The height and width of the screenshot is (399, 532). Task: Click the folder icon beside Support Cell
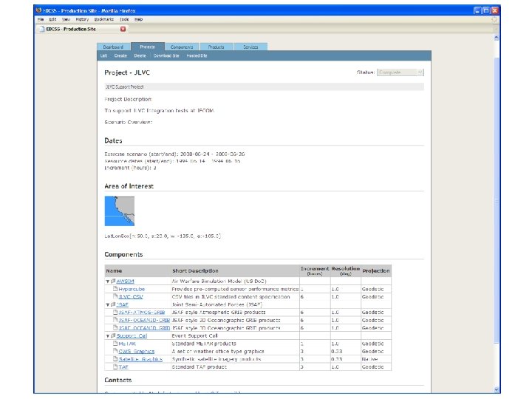[113, 336]
